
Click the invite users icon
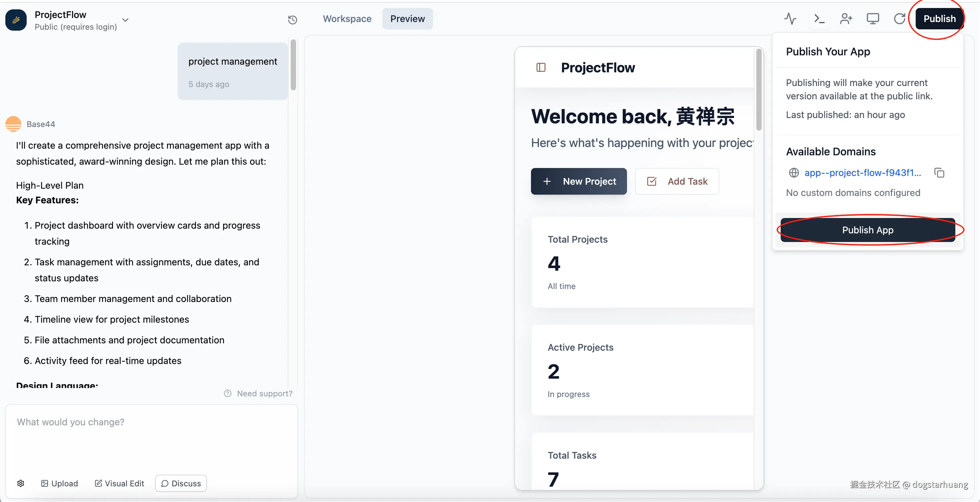(846, 19)
